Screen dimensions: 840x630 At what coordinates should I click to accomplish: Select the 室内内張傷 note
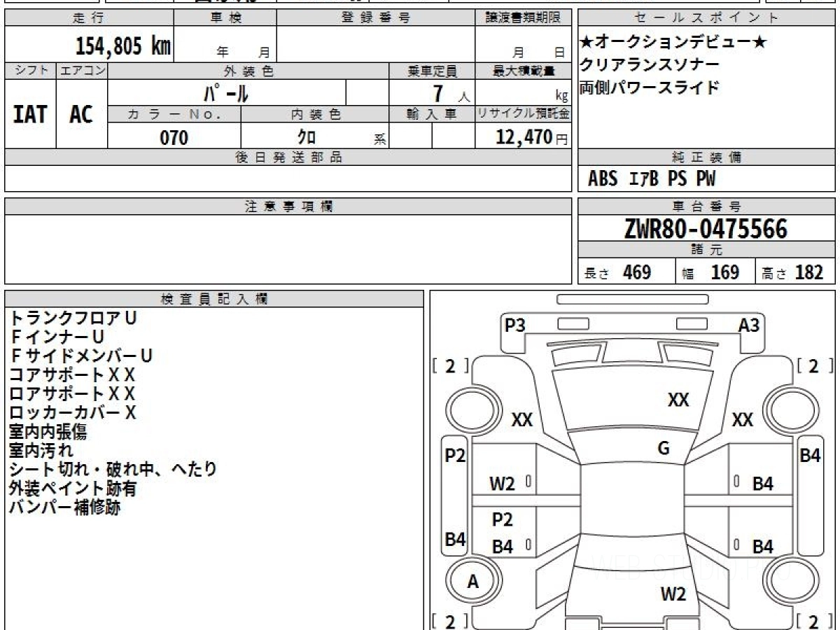tap(48, 432)
